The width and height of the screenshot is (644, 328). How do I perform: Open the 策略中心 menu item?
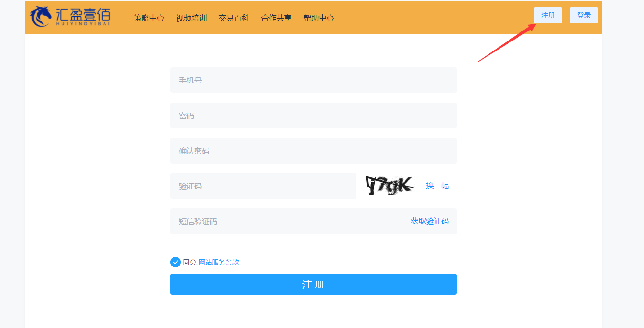(149, 18)
